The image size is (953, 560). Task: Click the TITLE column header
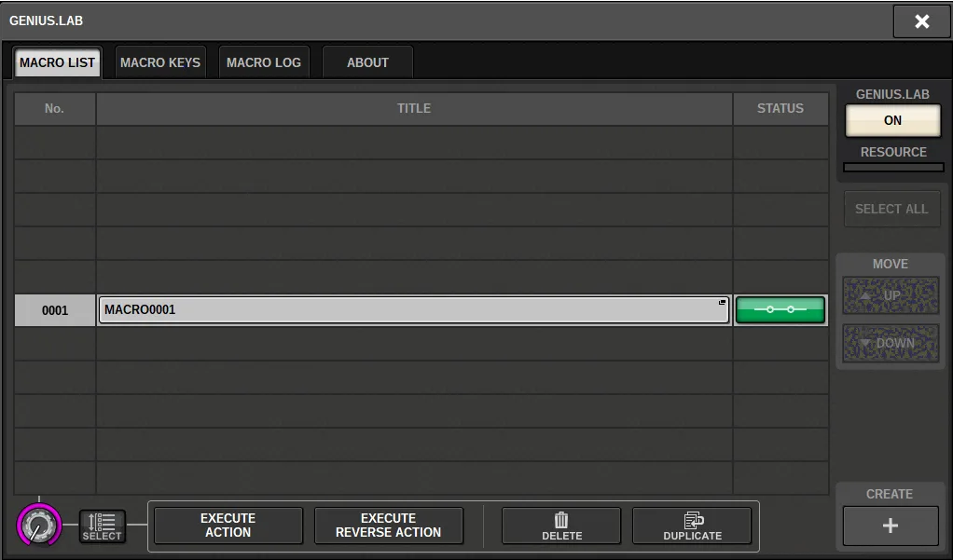(x=414, y=109)
